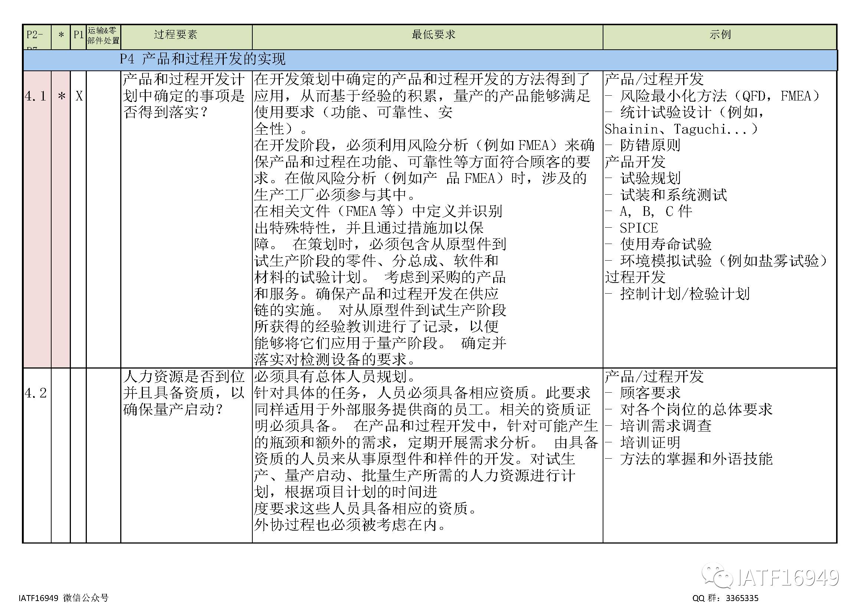Click the QQ 群 3365335 footer text
The width and height of the screenshot is (868, 614).
click(x=725, y=598)
